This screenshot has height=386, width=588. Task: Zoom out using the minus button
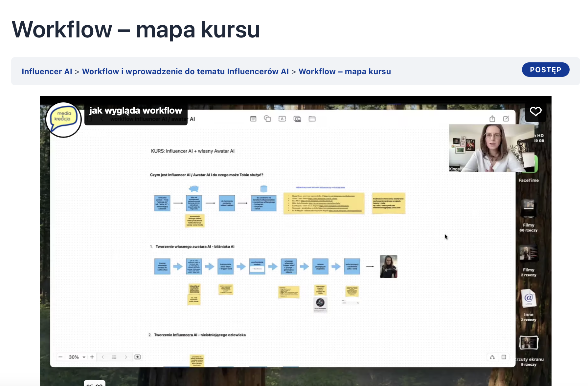(60, 357)
